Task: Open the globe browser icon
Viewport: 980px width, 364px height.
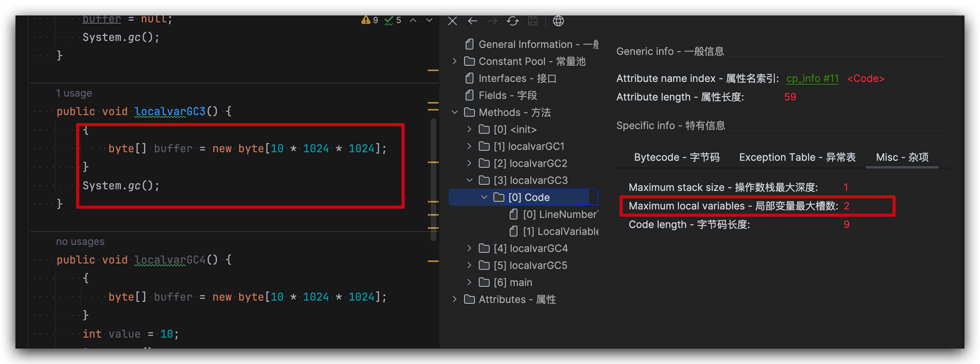Action: pos(558,21)
